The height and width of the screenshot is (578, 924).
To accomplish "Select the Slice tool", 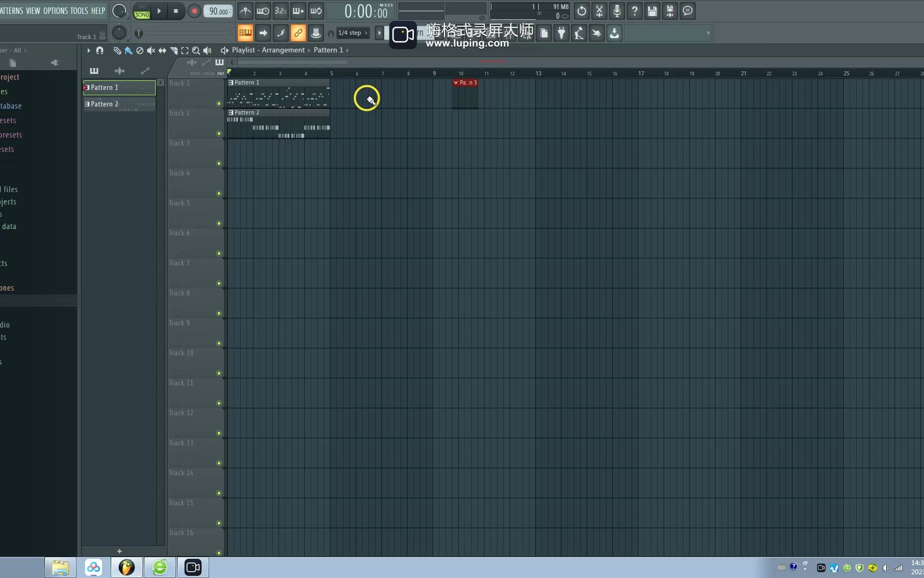I will [x=173, y=50].
